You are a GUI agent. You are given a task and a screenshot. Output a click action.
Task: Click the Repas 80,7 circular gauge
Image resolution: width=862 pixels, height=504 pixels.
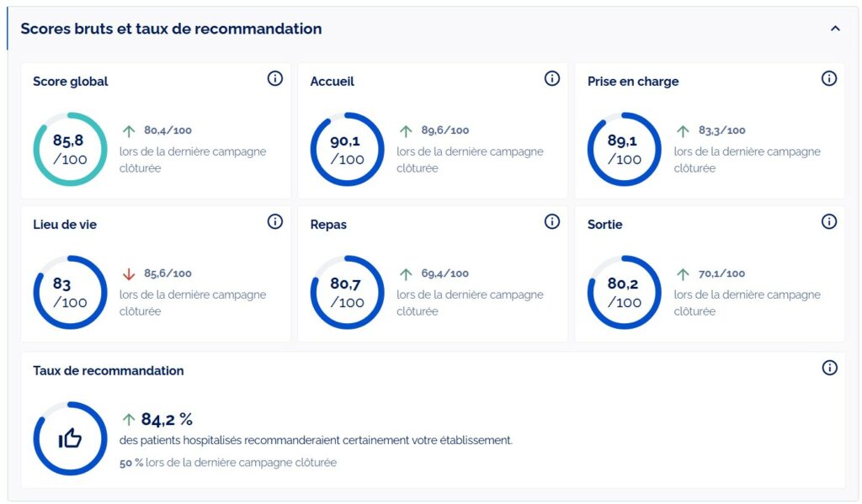(x=347, y=292)
